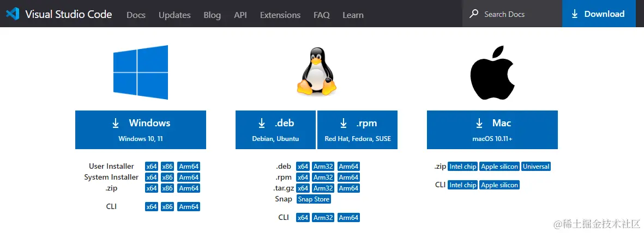
Task: Open the Updates nav link
Action: point(174,15)
